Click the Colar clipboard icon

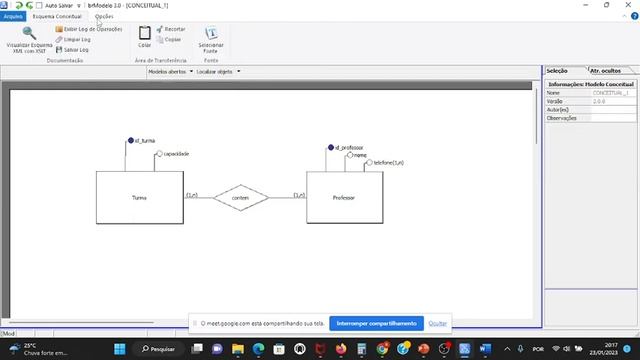tap(144, 33)
